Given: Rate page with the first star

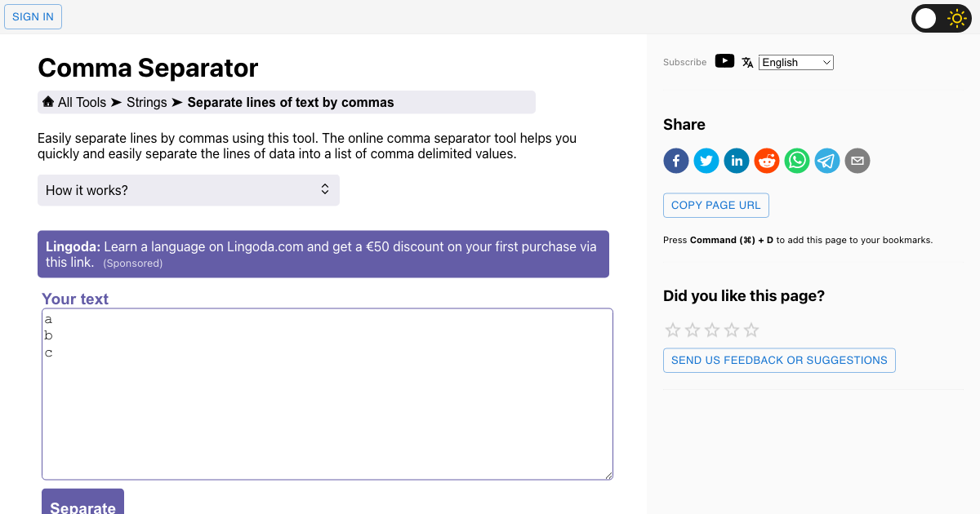Looking at the screenshot, I should pyautogui.click(x=673, y=330).
